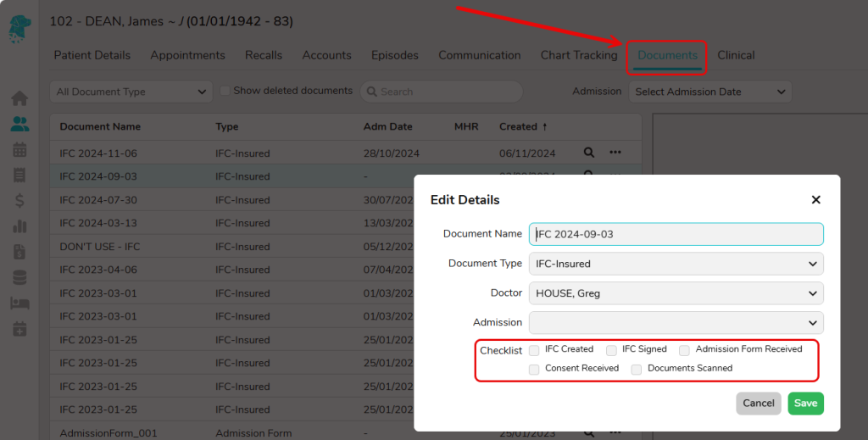The width and height of the screenshot is (868, 440).
Task: Open the bed admissions icon in sidebar
Action: tap(19, 303)
